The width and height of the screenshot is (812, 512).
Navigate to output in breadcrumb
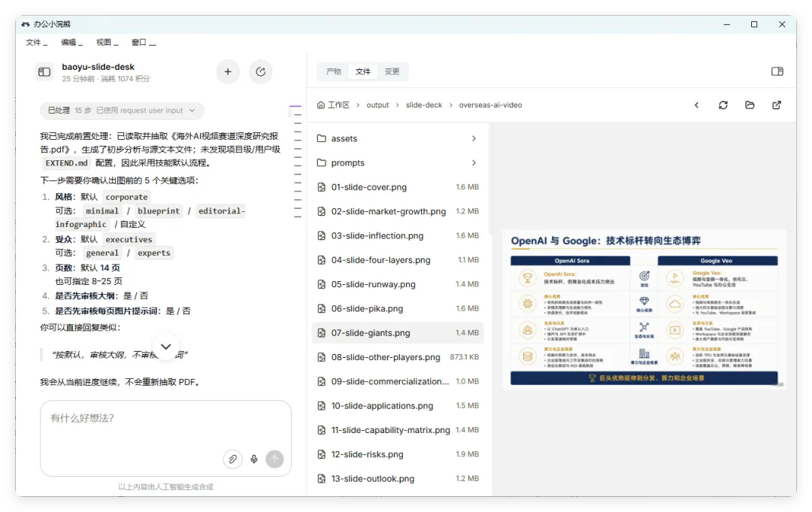[x=377, y=105]
